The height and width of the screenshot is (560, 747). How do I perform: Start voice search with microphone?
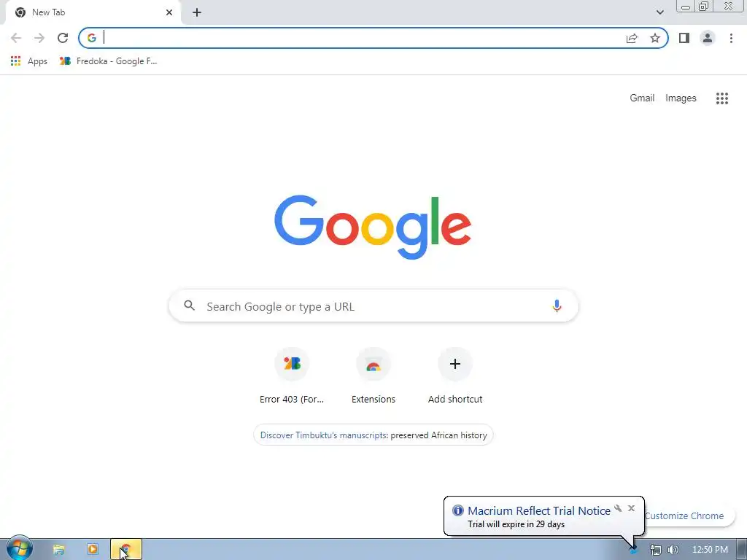(557, 306)
